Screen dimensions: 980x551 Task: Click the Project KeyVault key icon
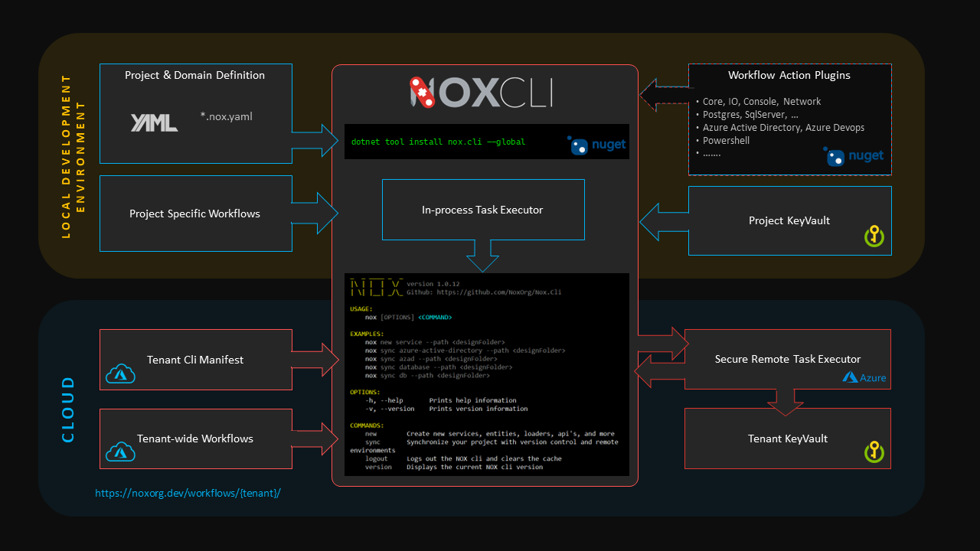tap(875, 236)
